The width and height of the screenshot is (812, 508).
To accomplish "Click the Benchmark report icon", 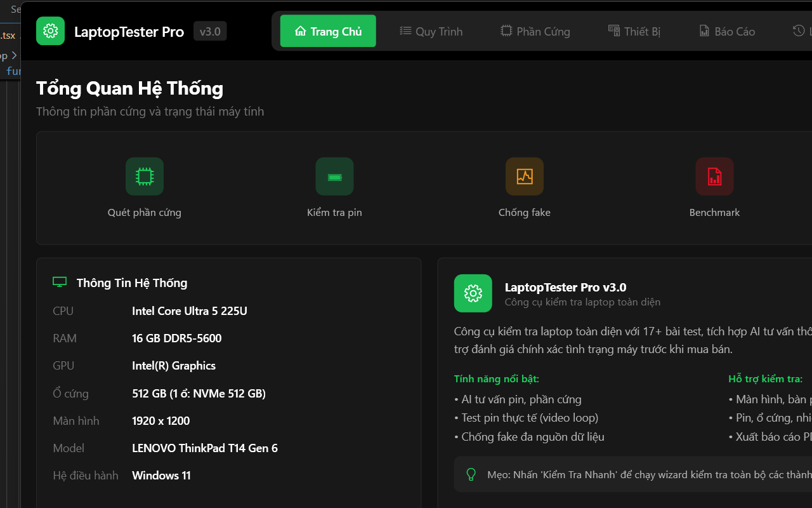I will click(x=715, y=177).
